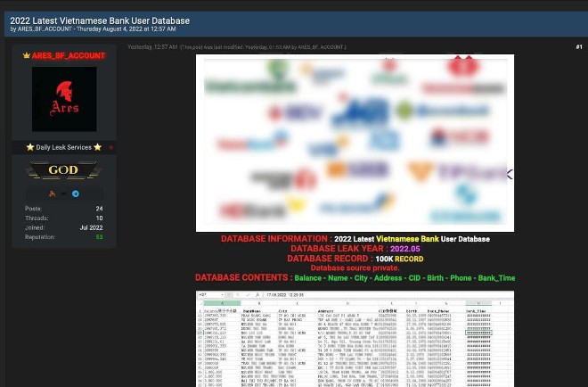Open the Telegram contact icon in profile
Viewport: 588px width, 387px height.
pyautogui.click(x=76, y=193)
